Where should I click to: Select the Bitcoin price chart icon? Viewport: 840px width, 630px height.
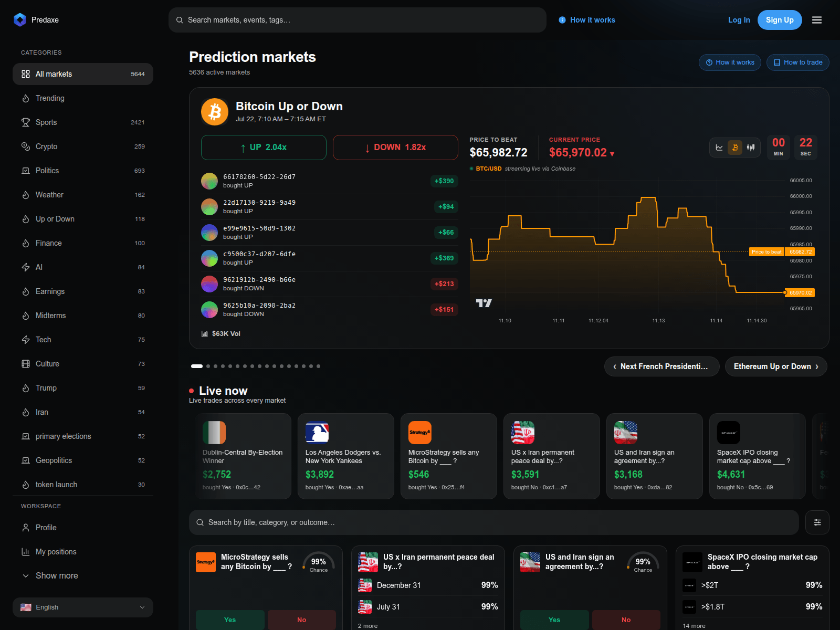point(735,148)
